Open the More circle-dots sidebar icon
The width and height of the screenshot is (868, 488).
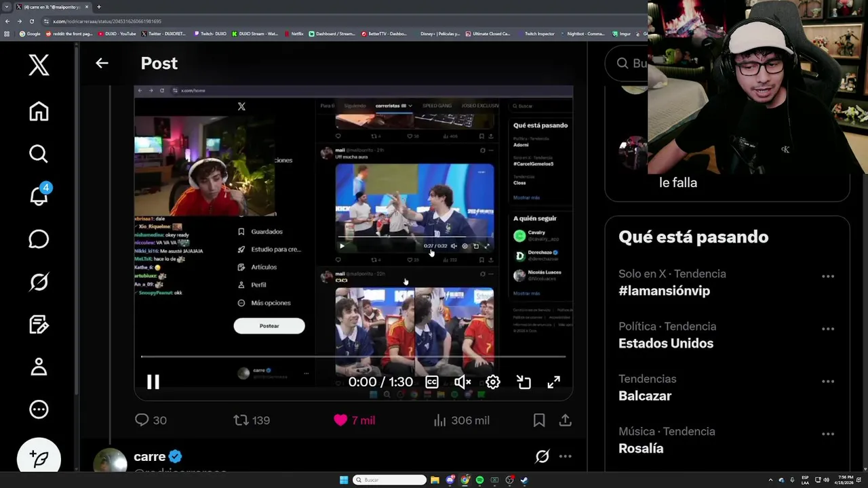coord(39,409)
